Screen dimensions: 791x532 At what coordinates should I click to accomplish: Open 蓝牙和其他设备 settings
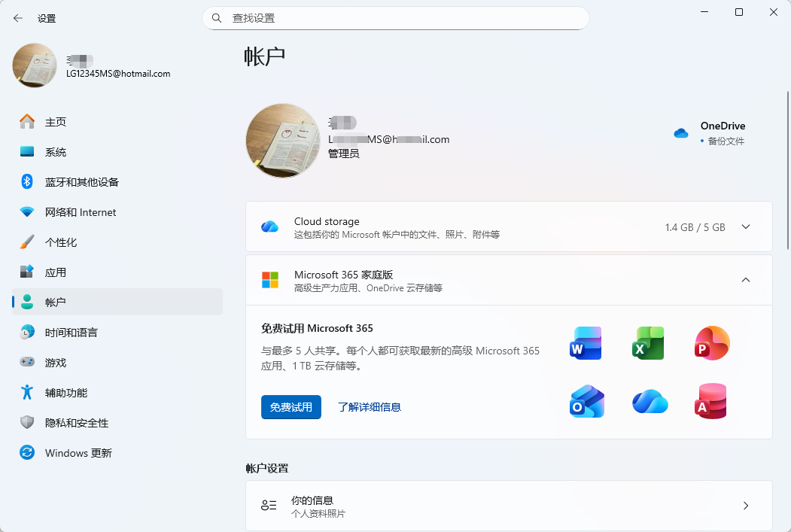117,182
